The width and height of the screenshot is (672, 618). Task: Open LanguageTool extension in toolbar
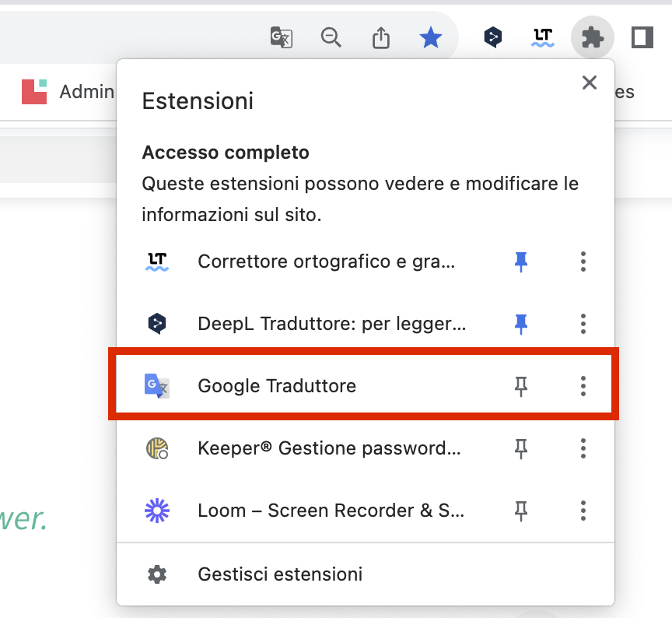(542, 37)
